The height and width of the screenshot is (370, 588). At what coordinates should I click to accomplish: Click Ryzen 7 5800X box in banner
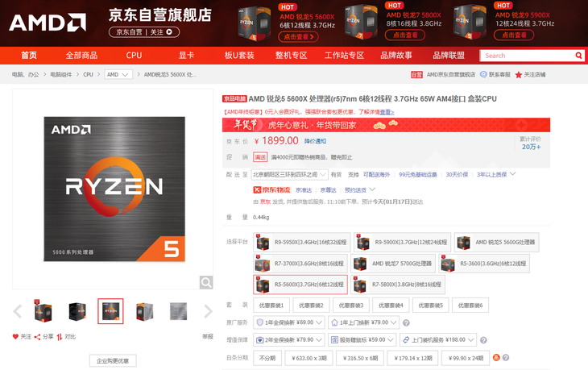click(x=361, y=22)
